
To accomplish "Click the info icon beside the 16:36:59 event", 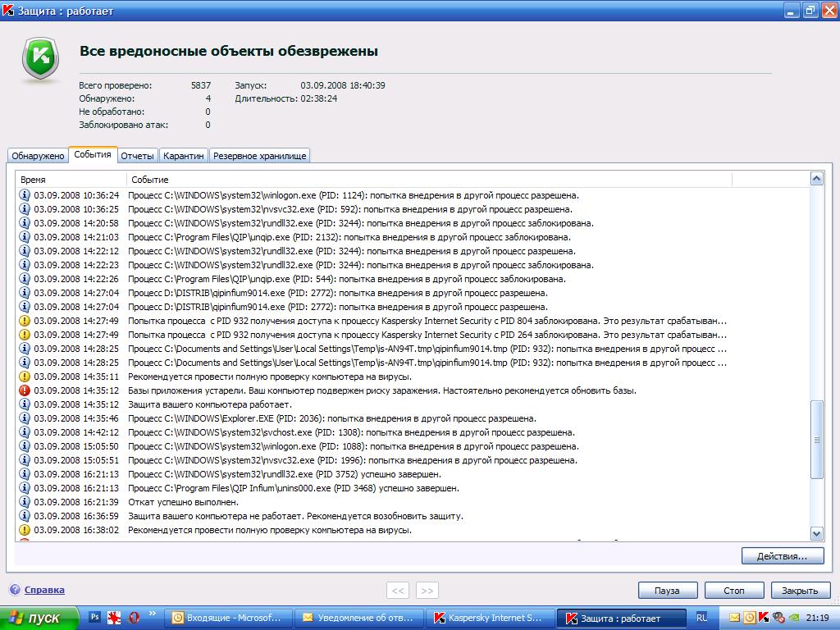I will click(x=24, y=515).
